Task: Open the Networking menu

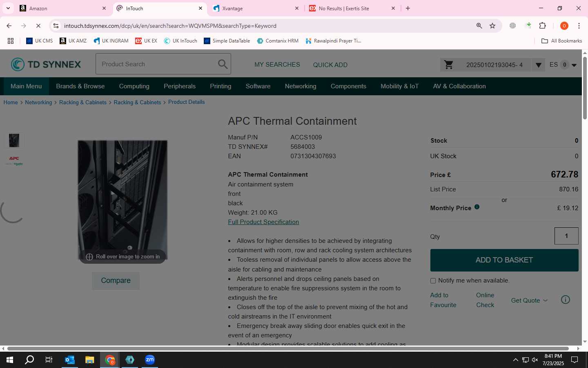Action: click(301, 86)
